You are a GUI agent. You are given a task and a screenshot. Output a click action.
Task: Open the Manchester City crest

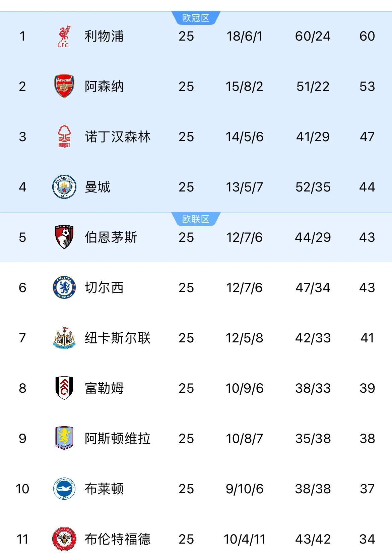64,187
